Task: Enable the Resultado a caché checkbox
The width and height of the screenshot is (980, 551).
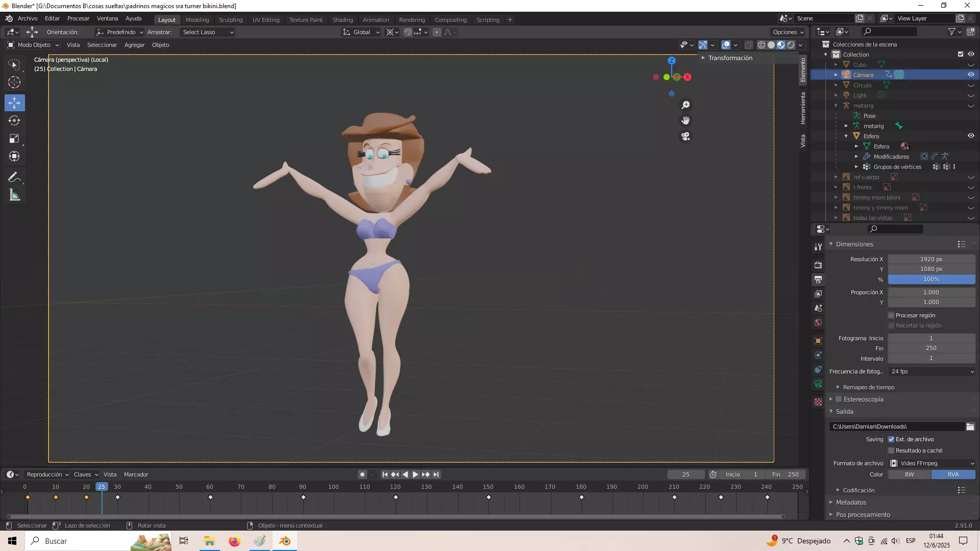Action: [x=891, y=450]
